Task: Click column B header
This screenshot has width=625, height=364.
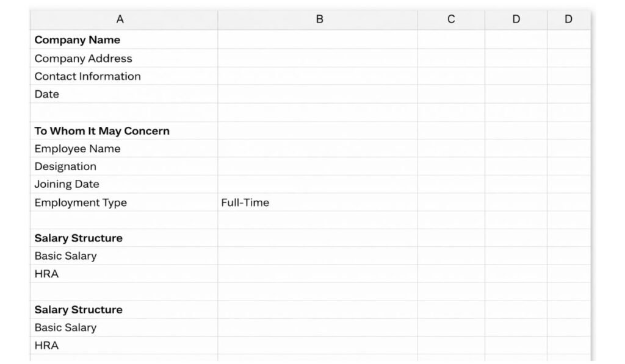Action: click(x=319, y=19)
